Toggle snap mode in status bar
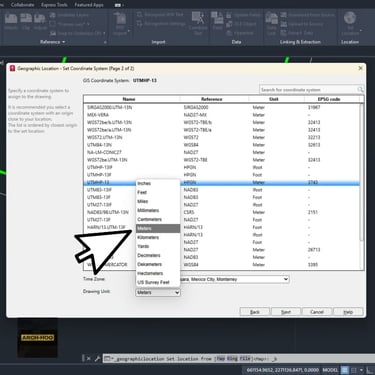375x375 pixels. 354,370
